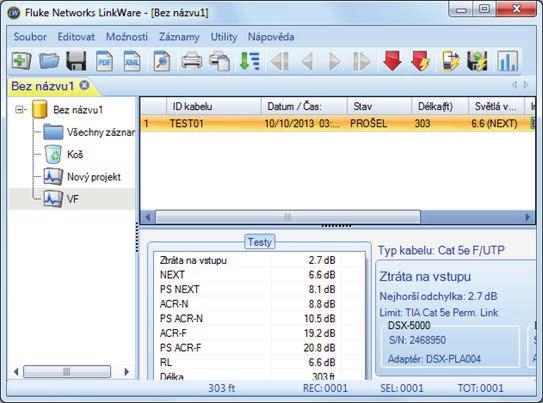Sort by Stav column header
The height and width of the screenshot is (403, 543).
click(x=379, y=106)
